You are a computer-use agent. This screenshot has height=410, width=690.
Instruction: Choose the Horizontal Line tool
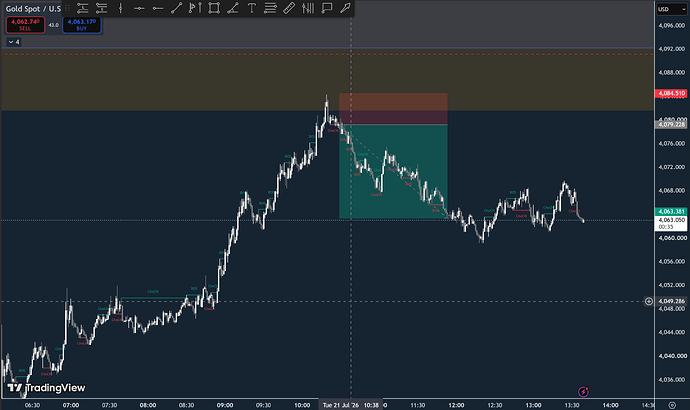139,8
